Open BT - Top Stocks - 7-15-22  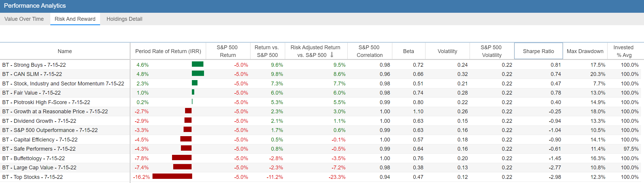33,177
